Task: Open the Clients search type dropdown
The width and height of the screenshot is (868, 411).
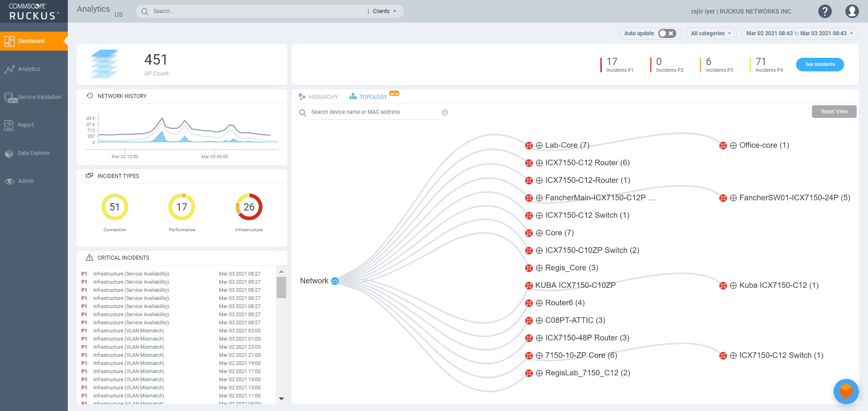Action: pos(384,11)
